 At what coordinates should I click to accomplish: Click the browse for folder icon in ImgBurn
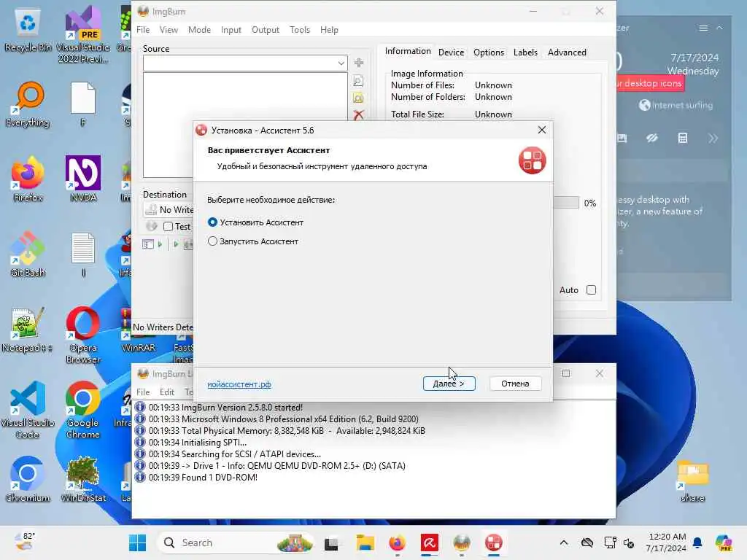[358, 98]
